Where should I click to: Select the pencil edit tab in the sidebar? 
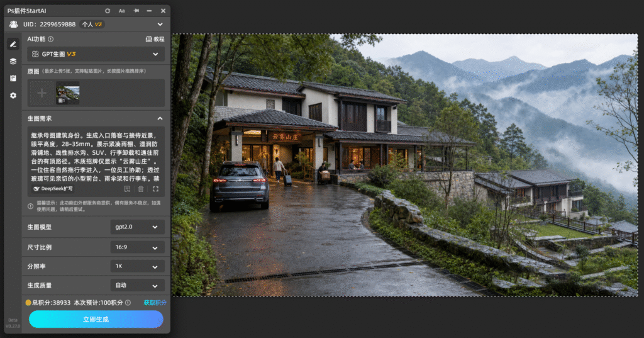[13, 44]
